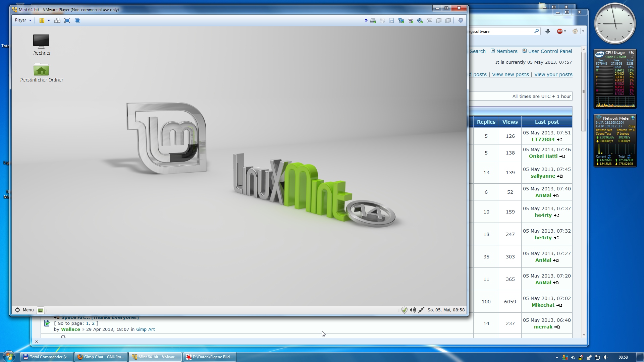
Task: Go to page 2 of the topic
Action: [x=93, y=323]
